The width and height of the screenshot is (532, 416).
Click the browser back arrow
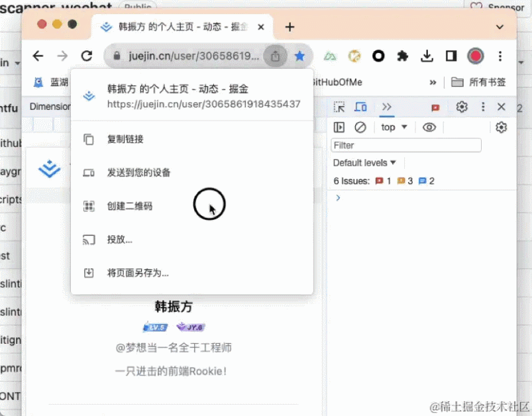(x=38, y=56)
